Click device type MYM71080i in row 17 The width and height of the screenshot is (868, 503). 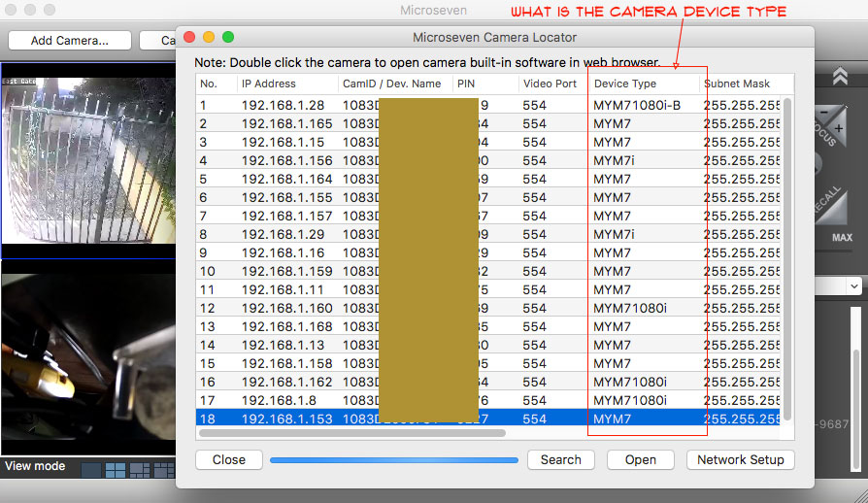tap(630, 400)
